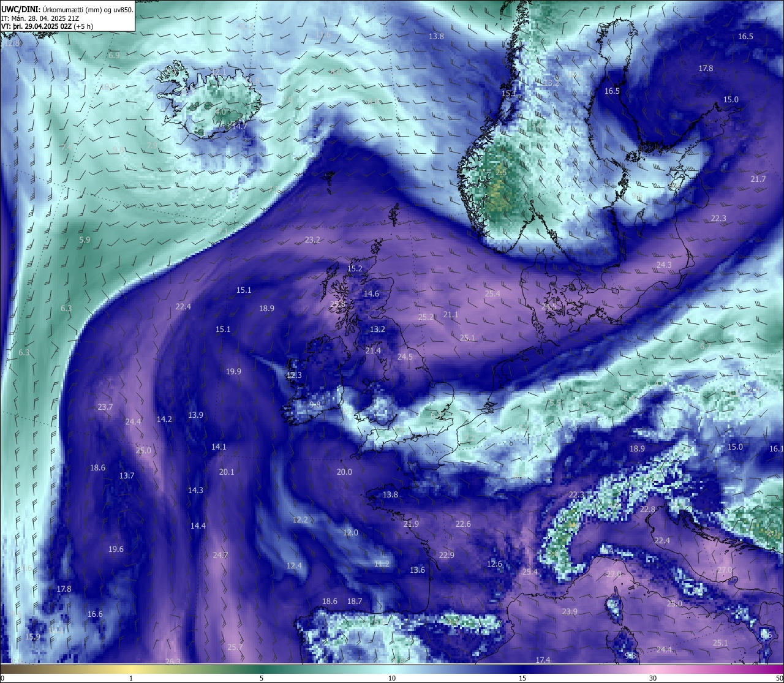Click the 14.6 value label over Scotland

(371, 293)
